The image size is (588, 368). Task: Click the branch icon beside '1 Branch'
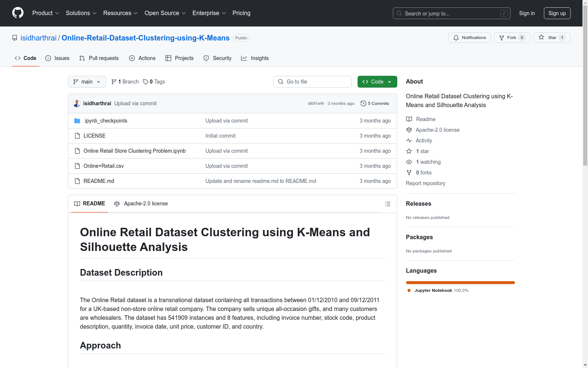pos(114,82)
